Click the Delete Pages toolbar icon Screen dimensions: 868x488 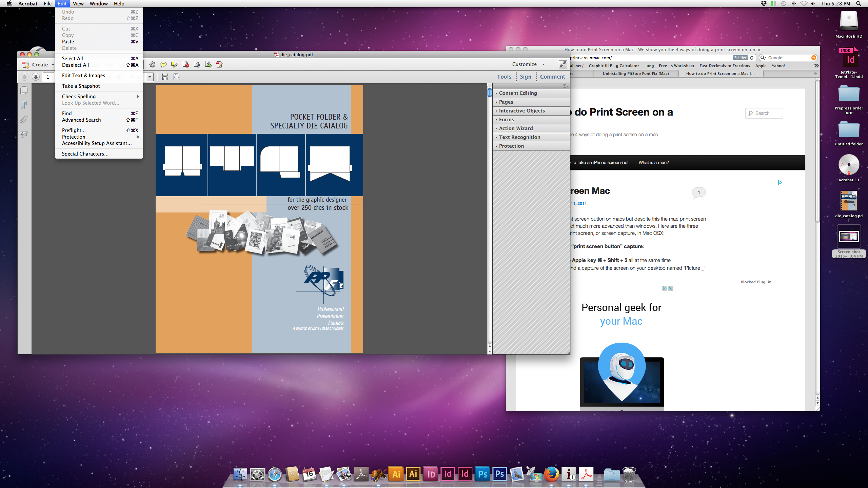tap(185, 64)
